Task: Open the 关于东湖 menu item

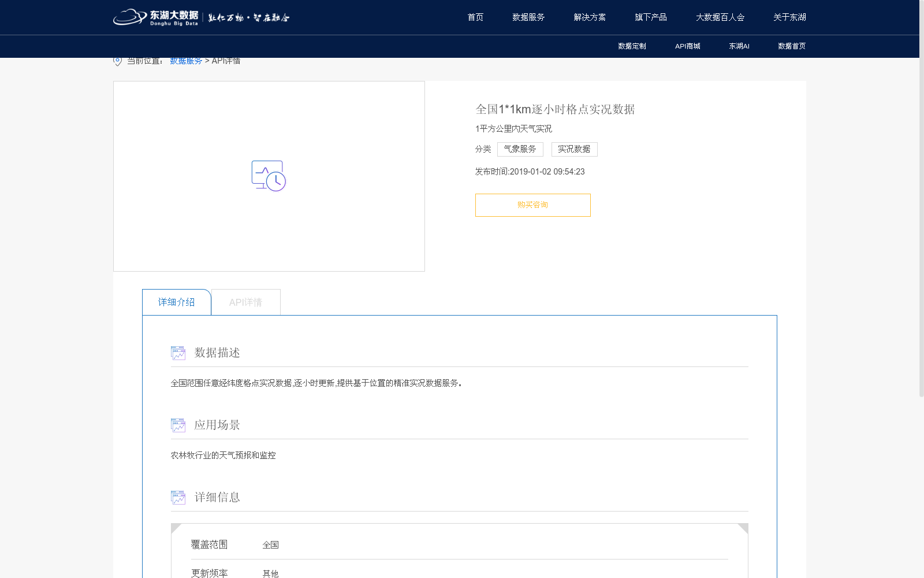Action: pyautogui.click(x=789, y=17)
